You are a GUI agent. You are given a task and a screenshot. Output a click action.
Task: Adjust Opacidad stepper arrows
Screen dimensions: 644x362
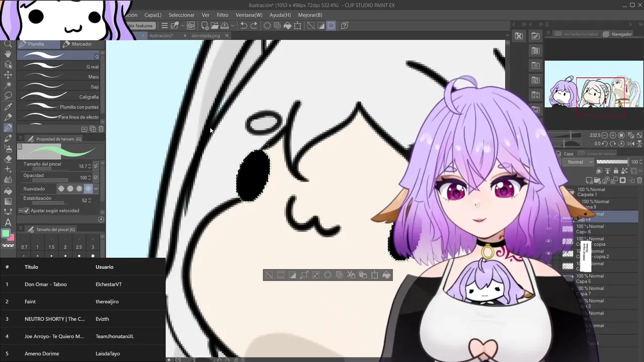[90, 177]
